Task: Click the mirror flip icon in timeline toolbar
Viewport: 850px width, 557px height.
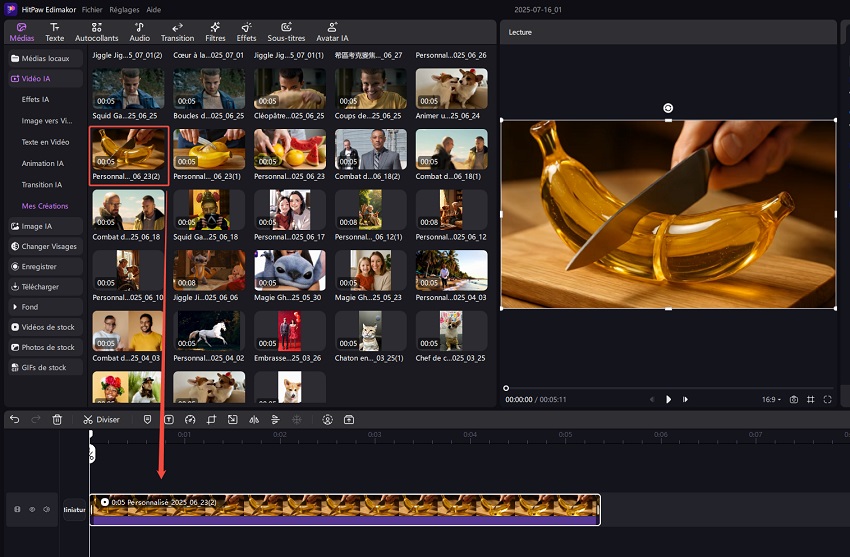Action: [x=254, y=420]
